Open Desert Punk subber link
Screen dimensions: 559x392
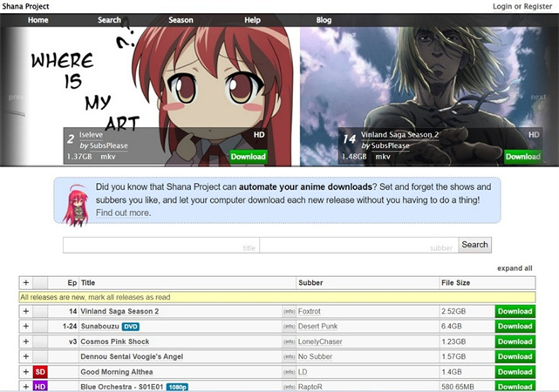tap(317, 326)
